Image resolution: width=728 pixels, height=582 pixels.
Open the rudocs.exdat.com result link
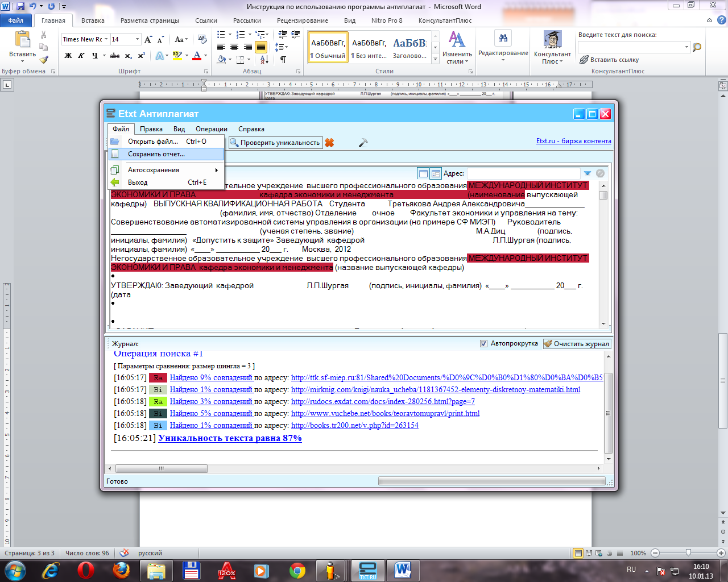pyautogui.click(x=383, y=401)
